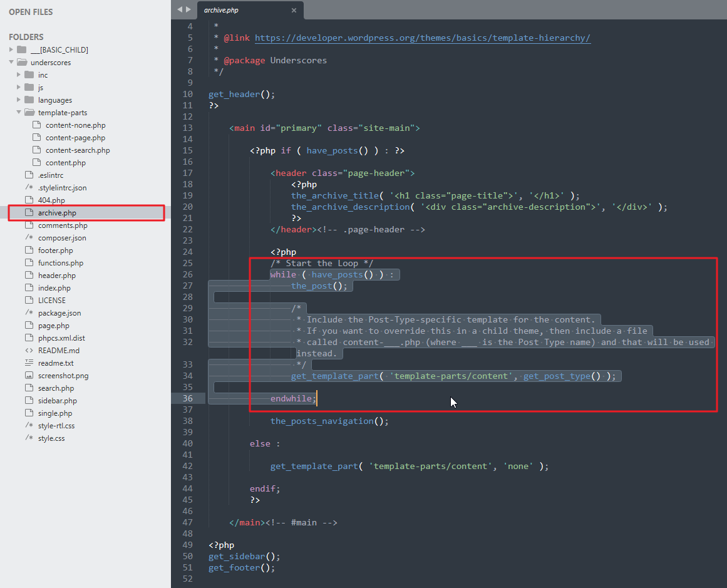Image resolution: width=727 pixels, height=588 pixels.
Task: Click the OPEN FILES sidebar heading
Action: click(31, 12)
